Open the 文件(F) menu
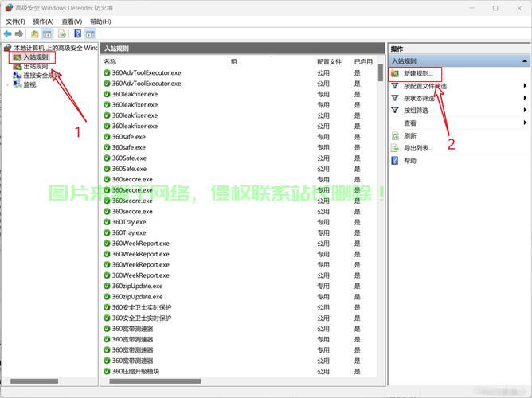Image resolution: width=532 pixels, height=398 pixels. click(x=15, y=21)
